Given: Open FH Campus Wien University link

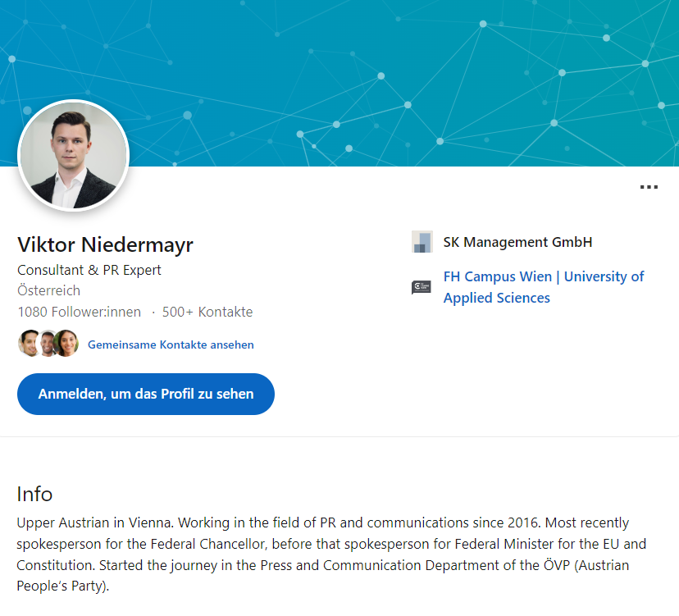Looking at the screenshot, I should (x=544, y=287).
